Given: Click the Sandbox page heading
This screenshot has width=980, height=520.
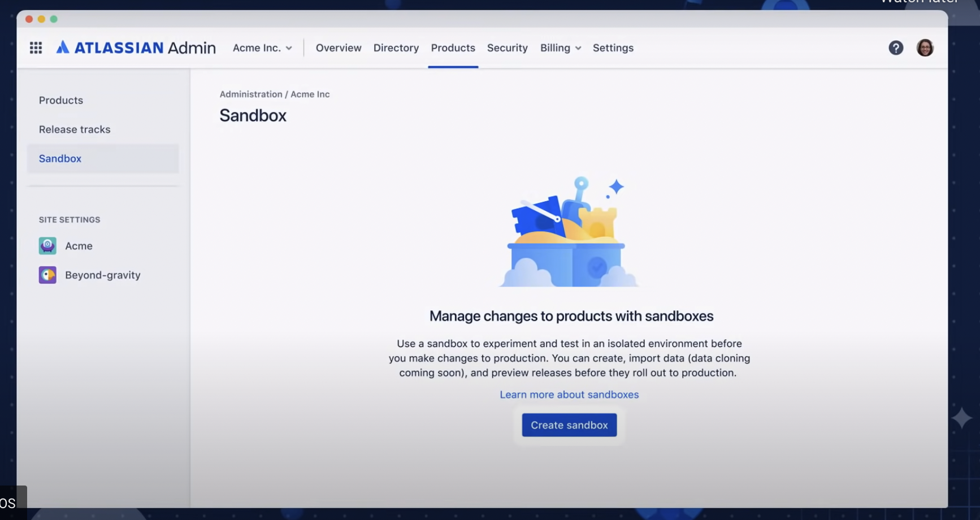Looking at the screenshot, I should (253, 115).
